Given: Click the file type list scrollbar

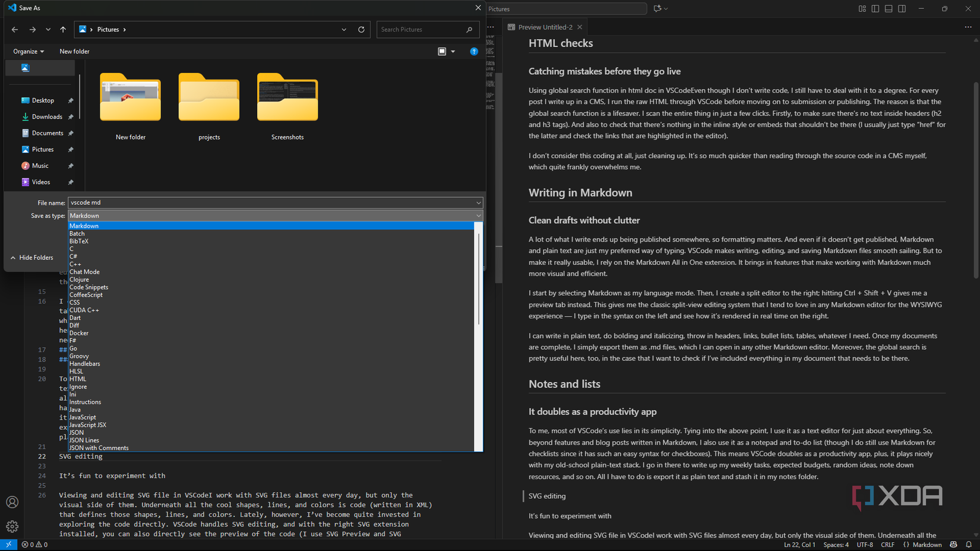Looking at the screenshot, I should click(479, 279).
